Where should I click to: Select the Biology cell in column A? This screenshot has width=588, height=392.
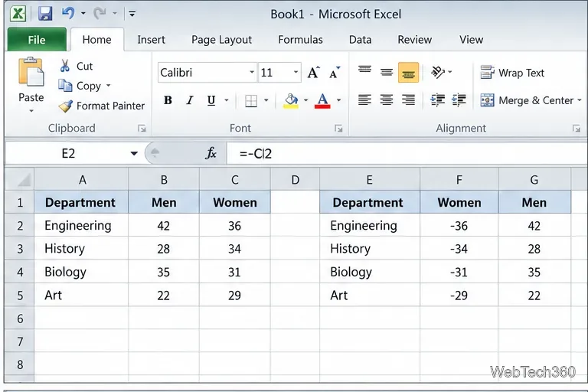point(81,272)
